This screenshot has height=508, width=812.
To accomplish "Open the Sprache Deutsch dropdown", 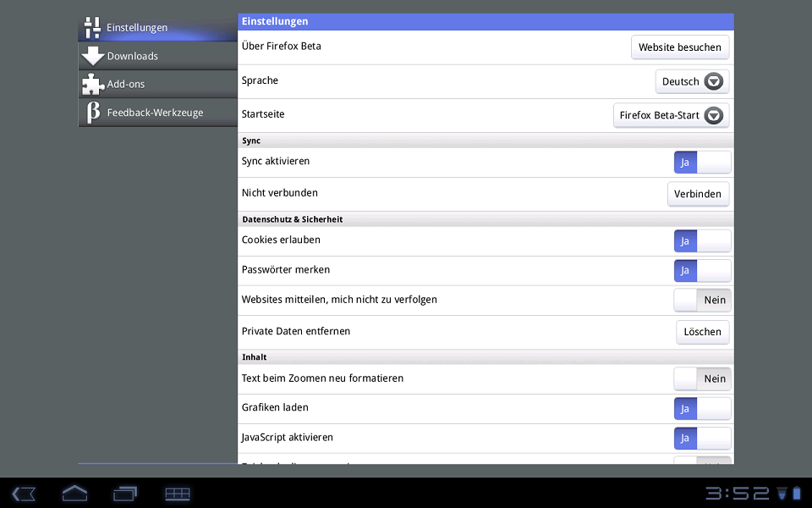I will tap(692, 81).
